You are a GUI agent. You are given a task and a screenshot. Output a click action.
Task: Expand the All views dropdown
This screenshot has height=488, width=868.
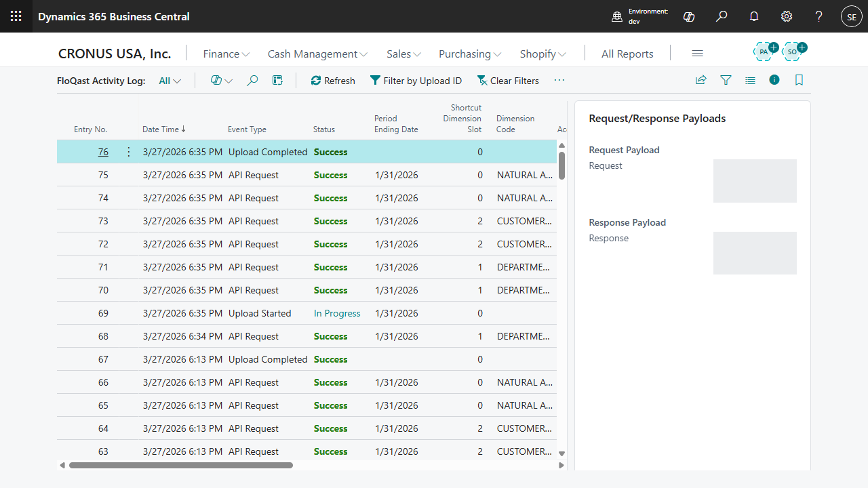point(170,81)
